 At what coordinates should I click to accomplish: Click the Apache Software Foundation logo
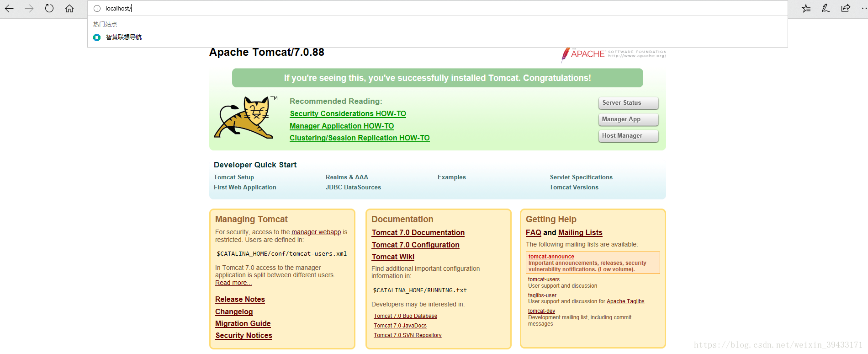point(614,54)
